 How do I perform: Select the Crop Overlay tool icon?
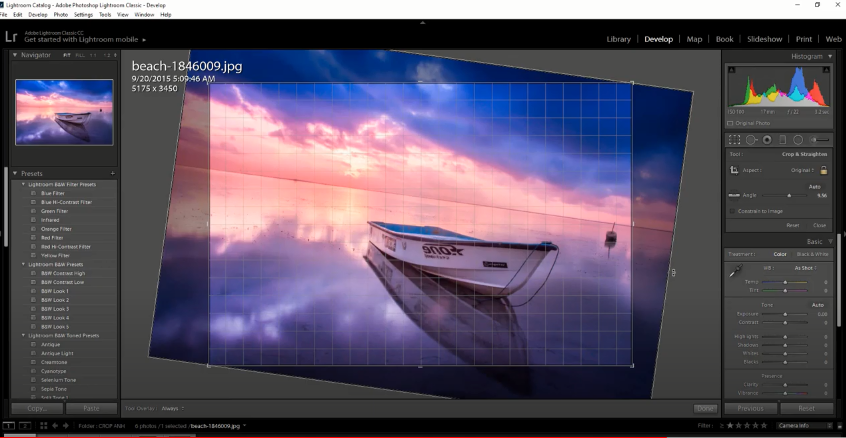pos(734,140)
